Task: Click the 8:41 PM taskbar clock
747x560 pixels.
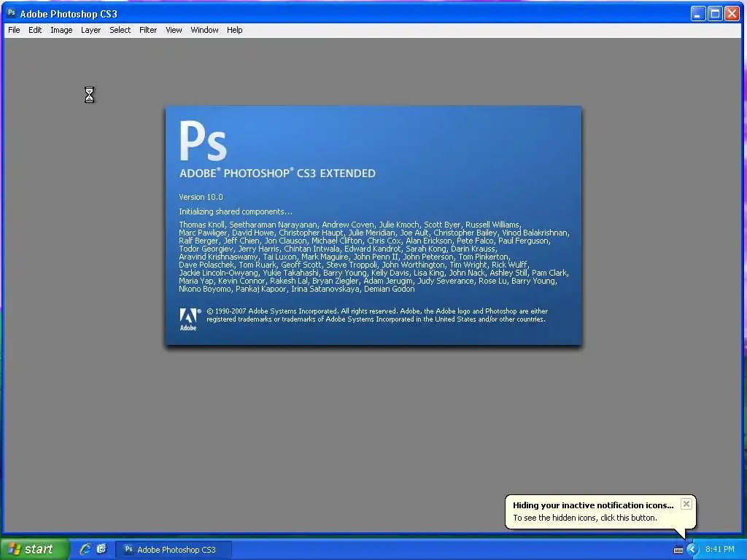Action: point(719,550)
